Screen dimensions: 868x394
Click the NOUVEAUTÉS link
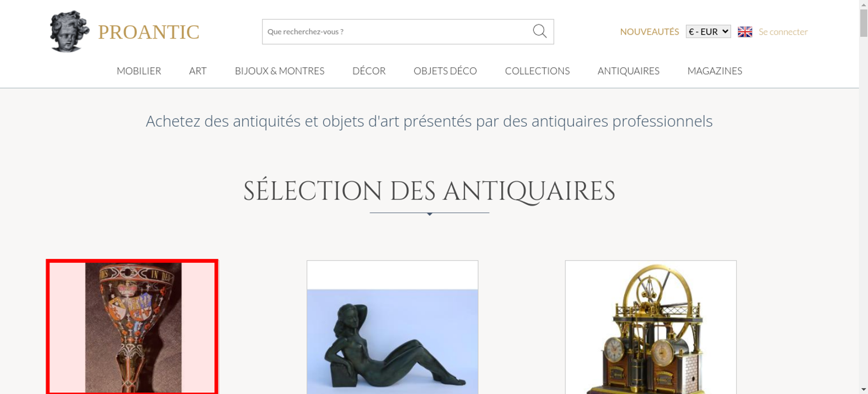click(649, 32)
